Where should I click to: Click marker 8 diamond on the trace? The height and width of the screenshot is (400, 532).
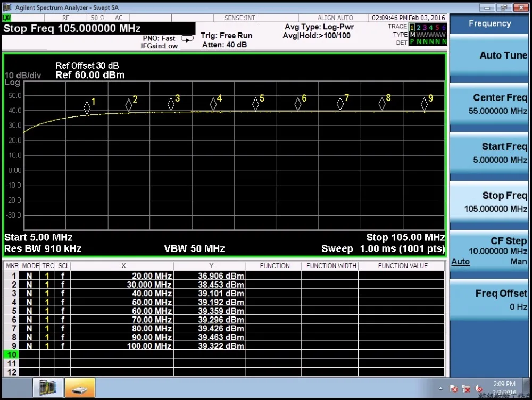(x=382, y=104)
